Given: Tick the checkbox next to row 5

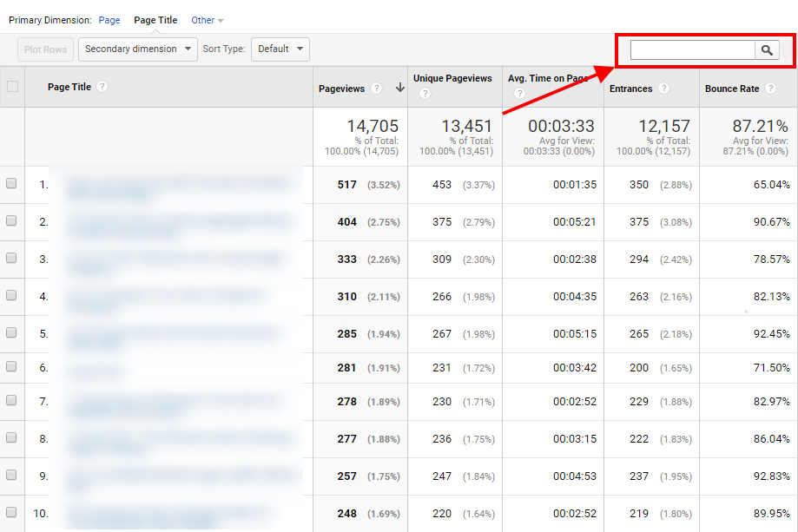Looking at the screenshot, I should click(x=12, y=334).
